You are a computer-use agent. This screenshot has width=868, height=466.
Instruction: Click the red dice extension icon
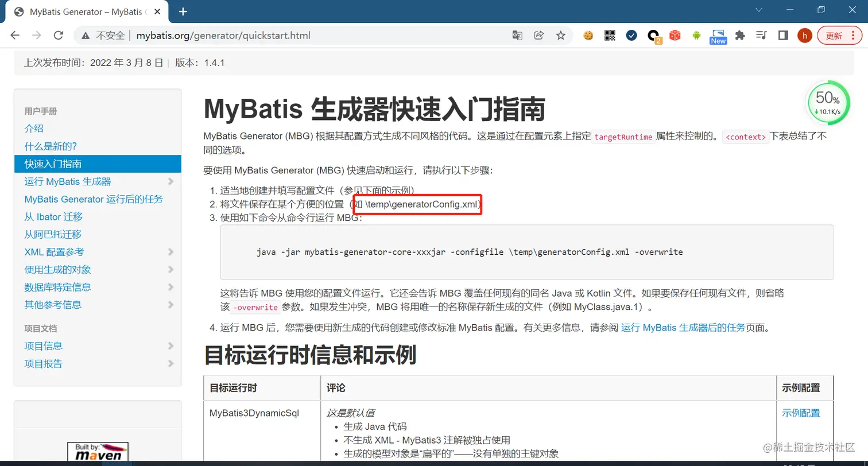click(675, 35)
